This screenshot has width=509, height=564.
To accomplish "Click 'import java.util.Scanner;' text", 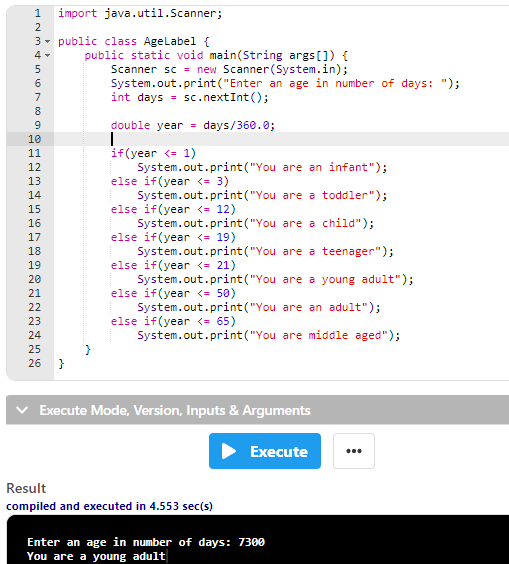I will [x=140, y=14].
